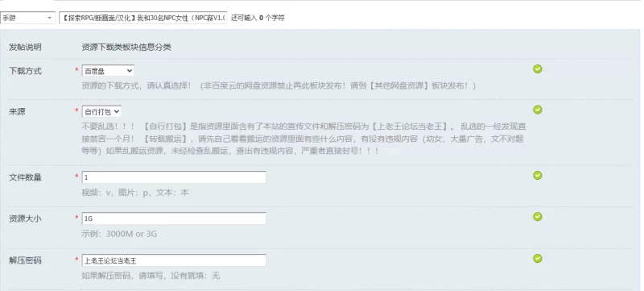644x291 pixels.
Task: Click green check icon for 文件数量
Action: coord(537,176)
